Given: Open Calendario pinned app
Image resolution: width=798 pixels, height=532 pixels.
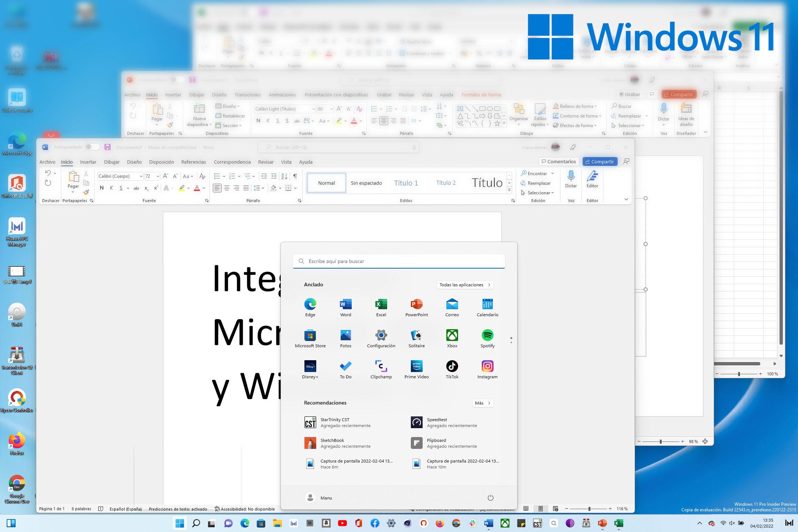Looking at the screenshot, I should coord(487,307).
